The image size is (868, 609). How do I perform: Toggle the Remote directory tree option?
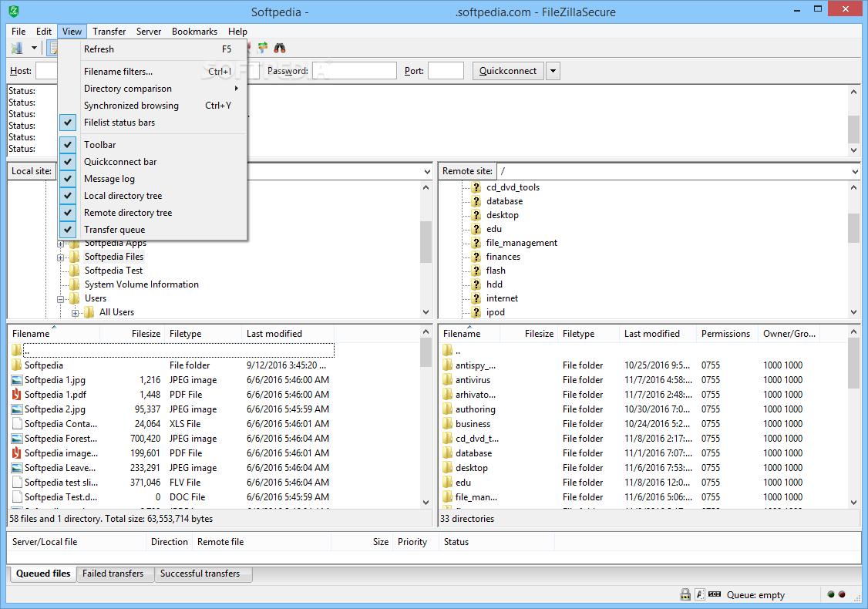coord(153,213)
